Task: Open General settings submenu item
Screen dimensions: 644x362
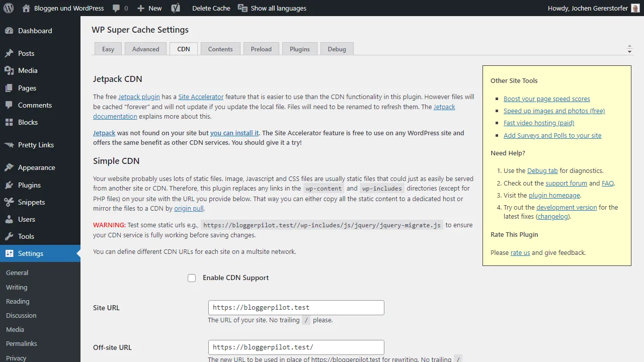Action: [17, 273]
